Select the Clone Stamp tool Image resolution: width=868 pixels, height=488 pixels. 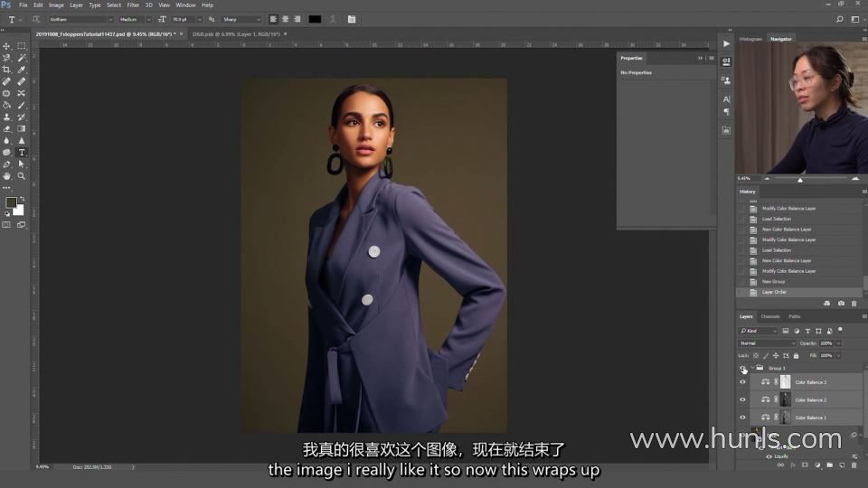6,117
